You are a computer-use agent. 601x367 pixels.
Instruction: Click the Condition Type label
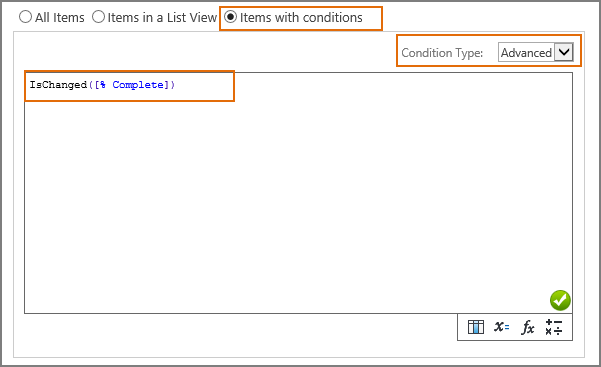(442, 53)
